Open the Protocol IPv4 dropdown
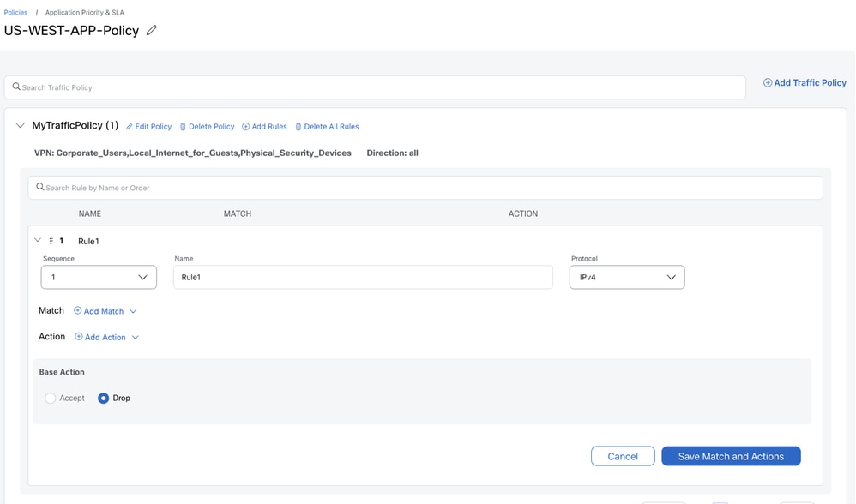856x504 pixels. 627,277
